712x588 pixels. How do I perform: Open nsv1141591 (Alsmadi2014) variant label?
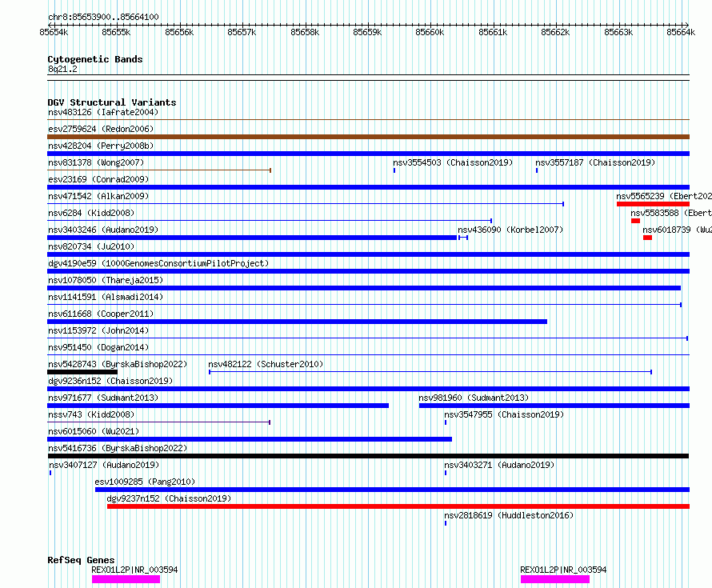click(106, 297)
